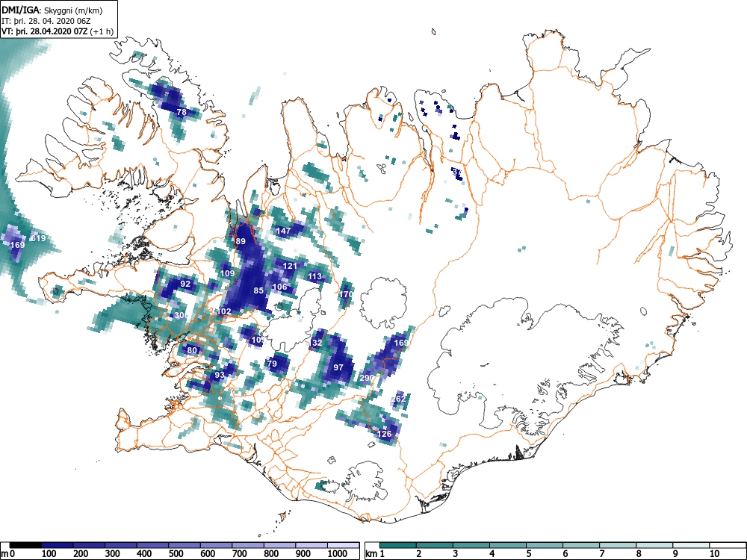This screenshot has width=747, height=560.
Task: Click the 79 visibility value
Action: pyautogui.click(x=272, y=364)
